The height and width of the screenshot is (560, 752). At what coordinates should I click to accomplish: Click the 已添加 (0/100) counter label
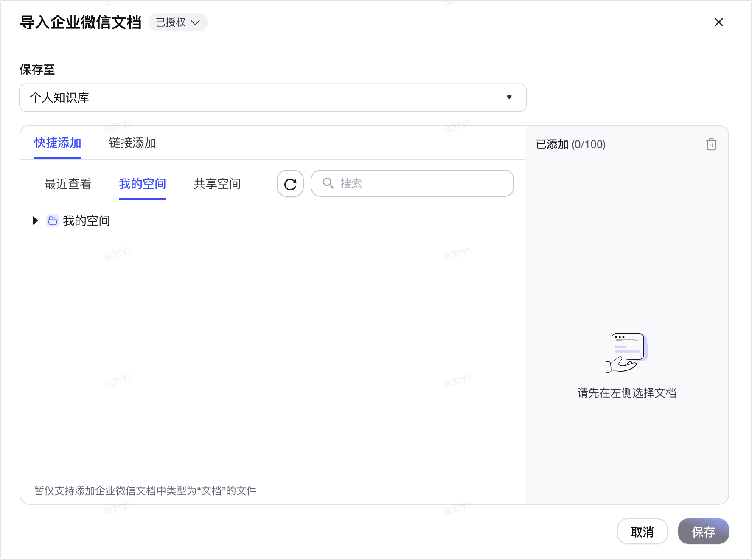tap(570, 145)
